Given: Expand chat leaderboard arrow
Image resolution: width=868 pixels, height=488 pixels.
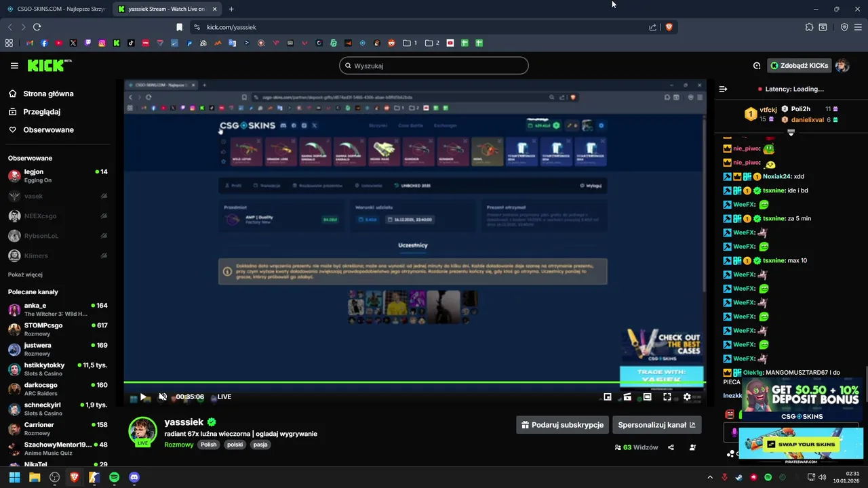Looking at the screenshot, I should (791, 133).
